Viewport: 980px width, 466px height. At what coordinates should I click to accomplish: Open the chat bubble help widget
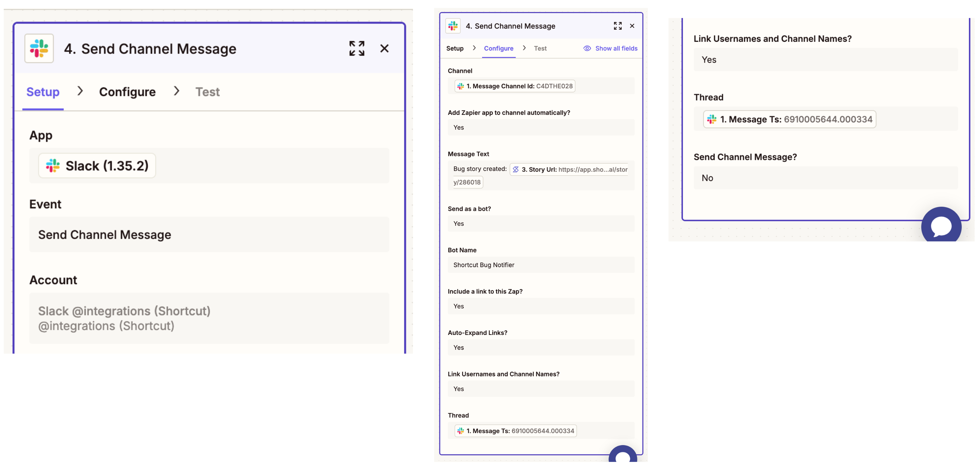(941, 226)
